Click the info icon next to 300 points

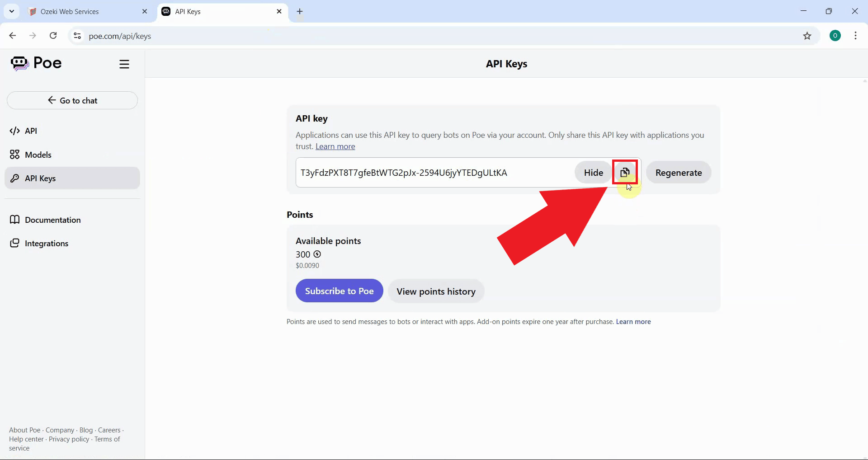coord(317,254)
